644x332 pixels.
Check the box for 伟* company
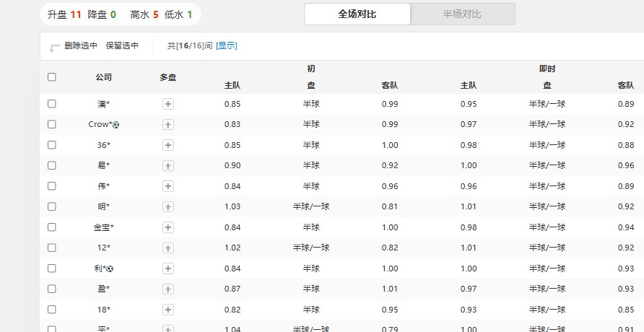click(x=52, y=186)
